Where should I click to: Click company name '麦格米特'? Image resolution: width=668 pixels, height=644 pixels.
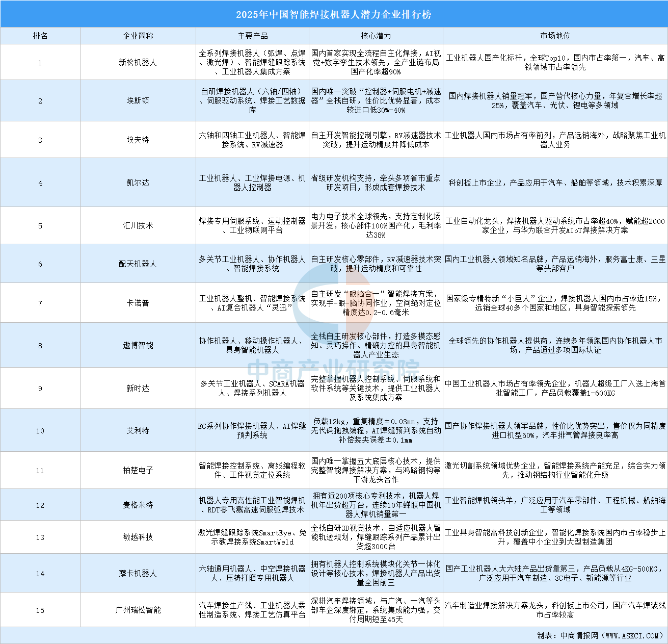pyautogui.click(x=138, y=505)
